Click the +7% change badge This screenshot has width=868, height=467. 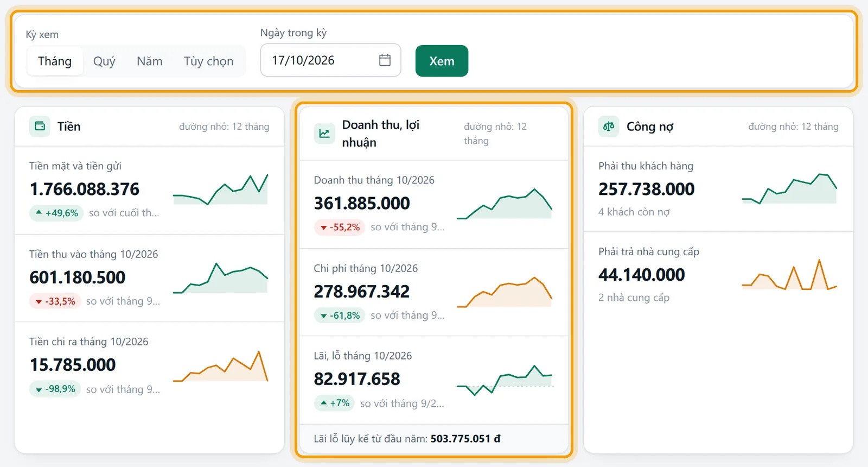tap(334, 403)
